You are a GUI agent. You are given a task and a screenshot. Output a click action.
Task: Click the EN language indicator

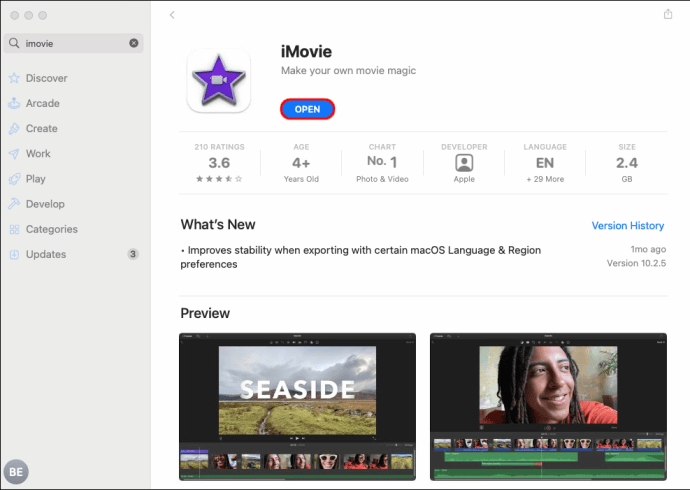pyautogui.click(x=545, y=163)
